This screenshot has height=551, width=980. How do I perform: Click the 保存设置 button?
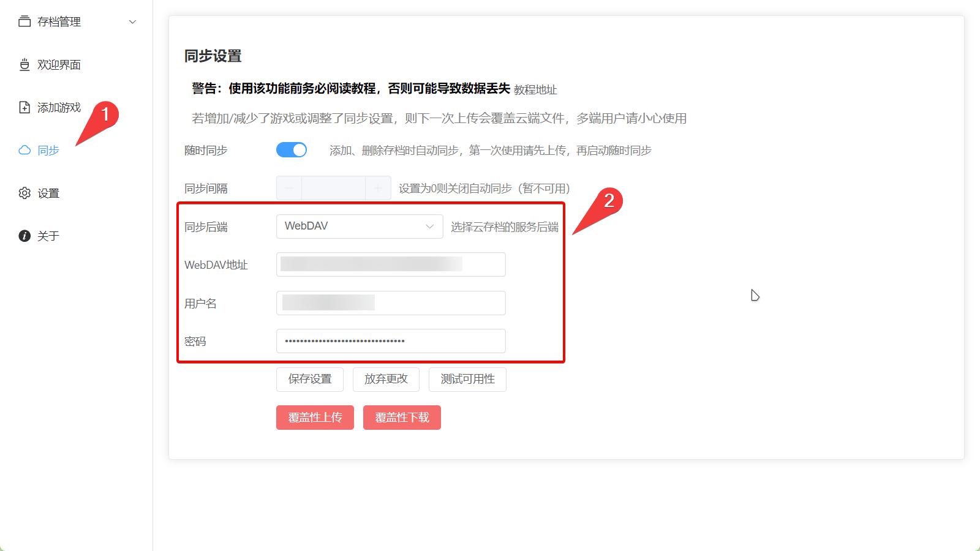pyautogui.click(x=309, y=379)
